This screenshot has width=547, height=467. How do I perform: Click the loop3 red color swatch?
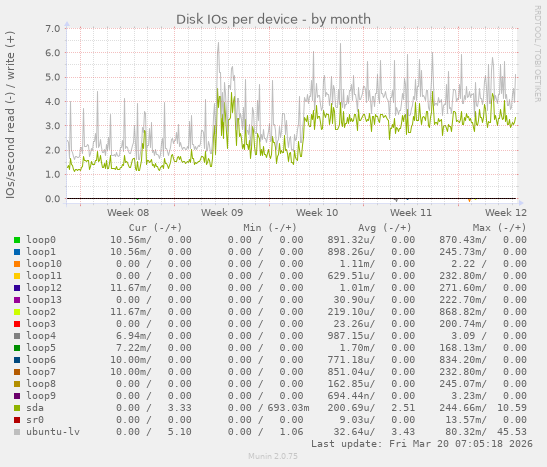point(17,324)
